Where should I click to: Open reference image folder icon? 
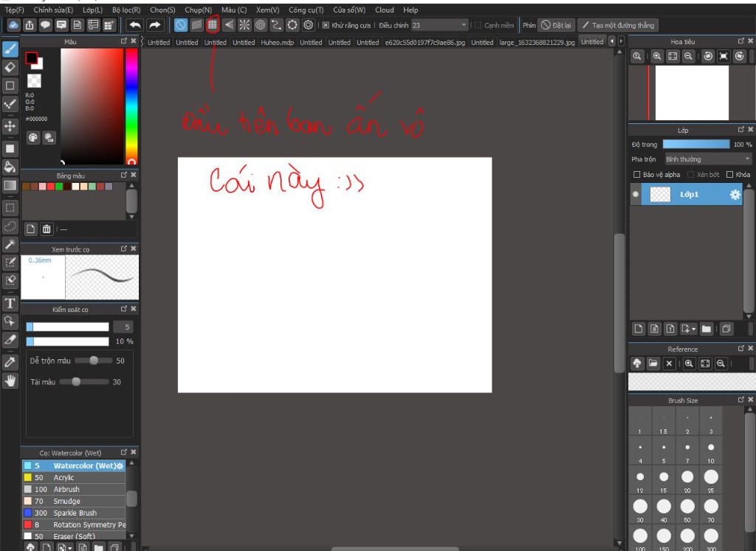[x=653, y=364]
